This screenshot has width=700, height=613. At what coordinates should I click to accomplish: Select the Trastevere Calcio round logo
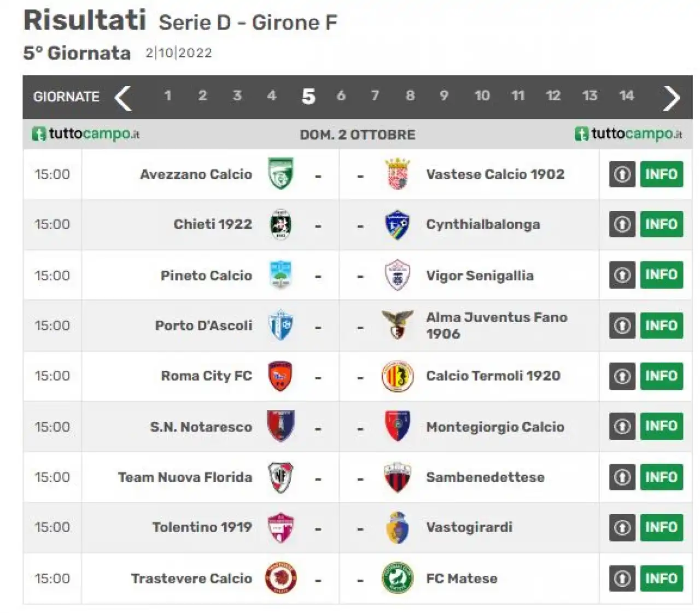click(281, 578)
